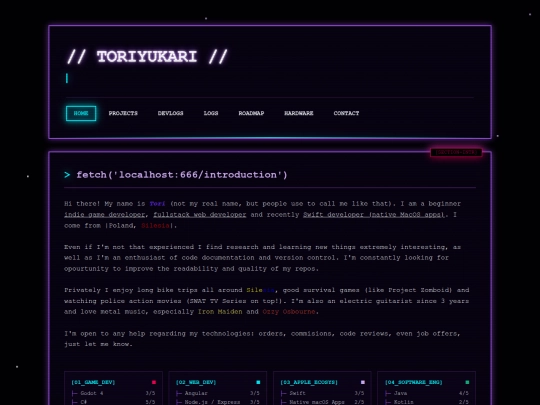540x405 pixels.
Task: Click the lilac square in APPLE_ECOSYS card
Action: coord(363,382)
